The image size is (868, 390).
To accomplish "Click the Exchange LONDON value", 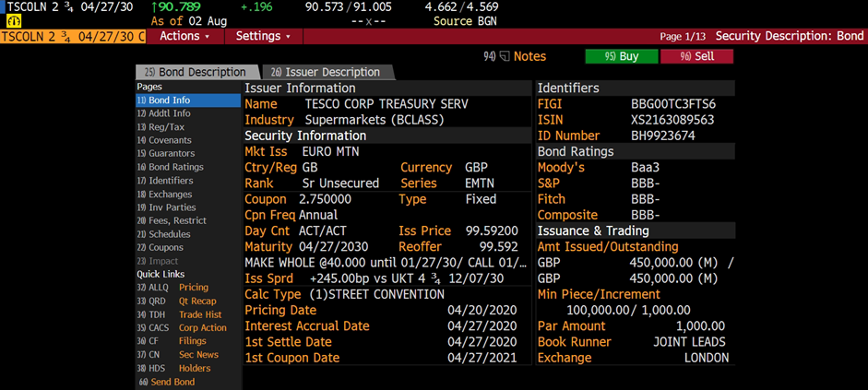I will 707,358.
